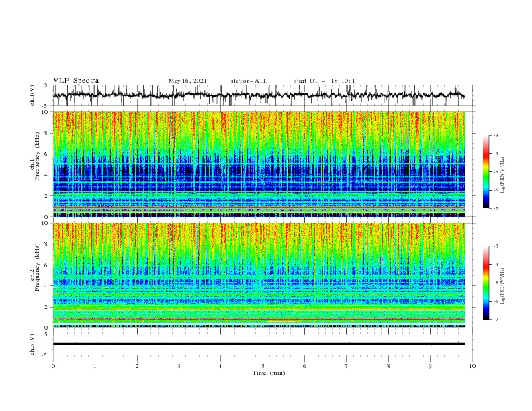Click the log(PSD) label of ch.1 colorbar
This screenshot has height=411, width=532.
503,175
